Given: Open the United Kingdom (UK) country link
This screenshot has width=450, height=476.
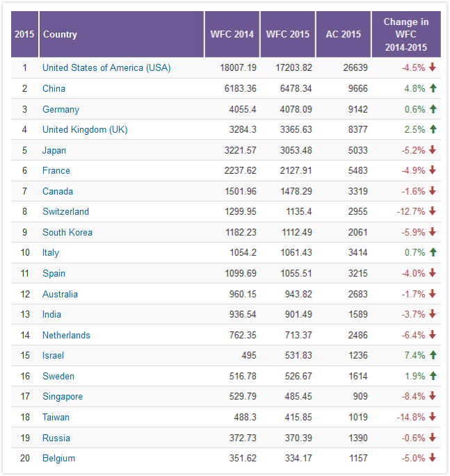Looking at the screenshot, I should 85,129.
